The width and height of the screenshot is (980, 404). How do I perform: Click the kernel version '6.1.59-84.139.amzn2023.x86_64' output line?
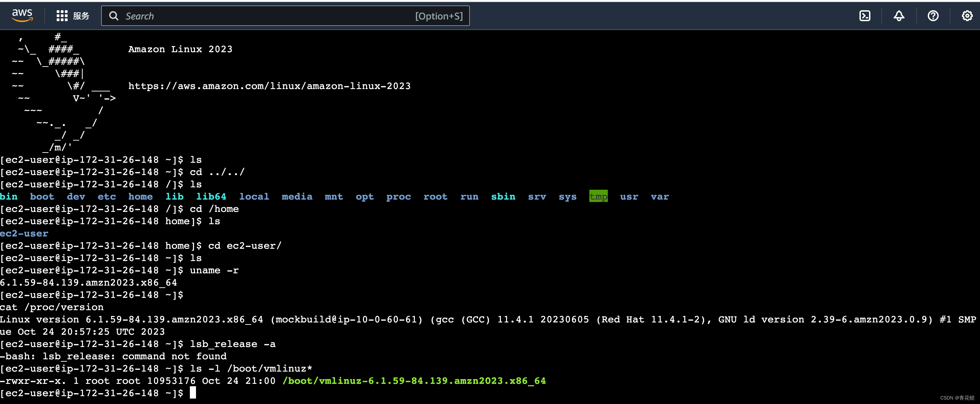[89, 283]
